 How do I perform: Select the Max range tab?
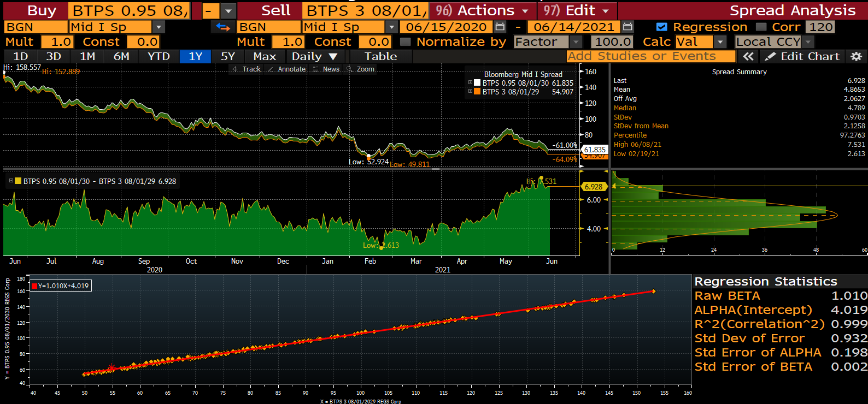[x=265, y=56]
